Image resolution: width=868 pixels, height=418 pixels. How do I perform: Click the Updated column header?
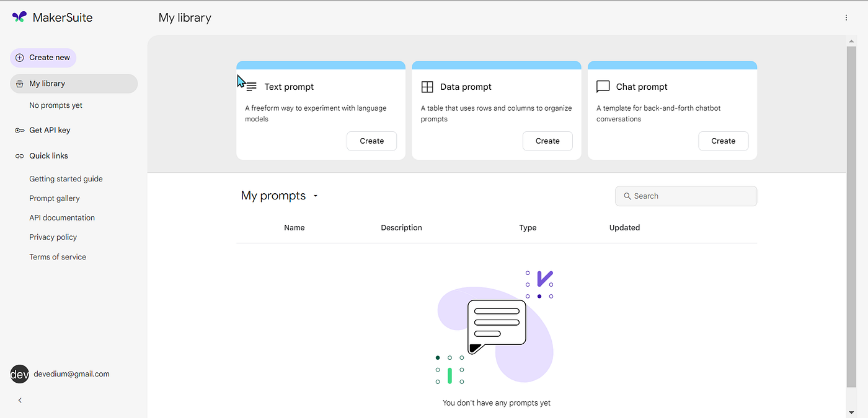(624, 228)
